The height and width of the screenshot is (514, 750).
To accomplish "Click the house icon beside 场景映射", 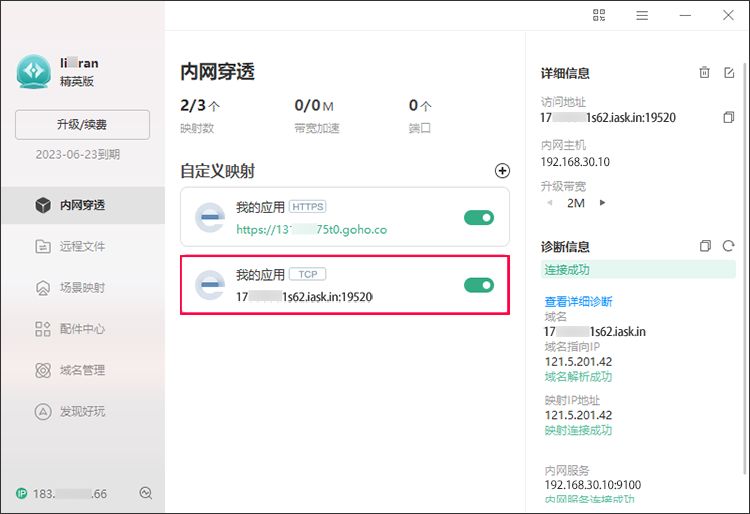I will (43, 288).
